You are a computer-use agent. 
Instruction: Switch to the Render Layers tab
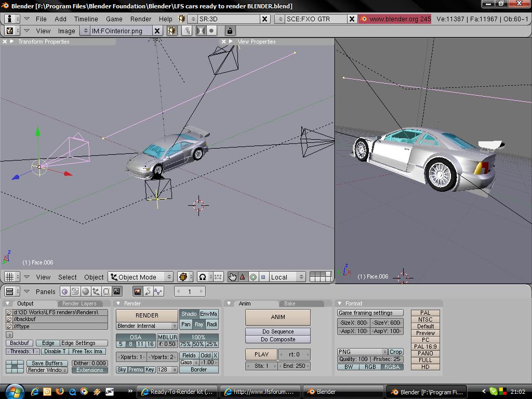point(79,303)
